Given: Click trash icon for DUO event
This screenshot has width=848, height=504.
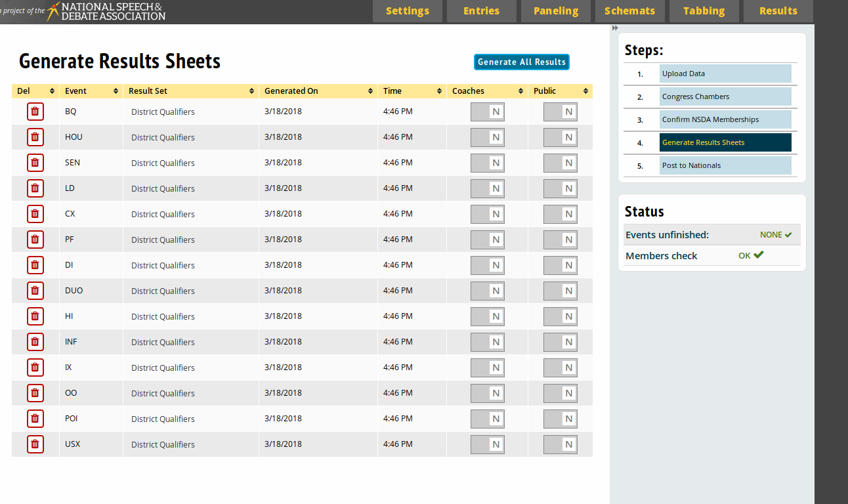Looking at the screenshot, I should pyautogui.click(x=35, y=291).
